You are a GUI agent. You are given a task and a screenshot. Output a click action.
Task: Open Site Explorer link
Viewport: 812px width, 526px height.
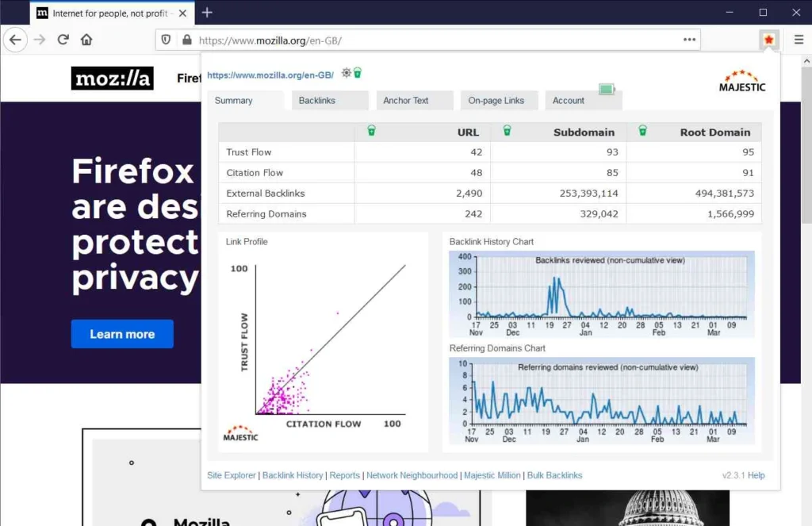click(x=232, y=475)
